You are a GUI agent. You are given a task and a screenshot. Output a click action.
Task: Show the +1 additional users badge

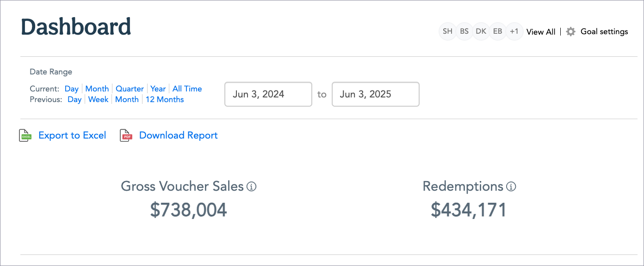[x=514, y=32]
